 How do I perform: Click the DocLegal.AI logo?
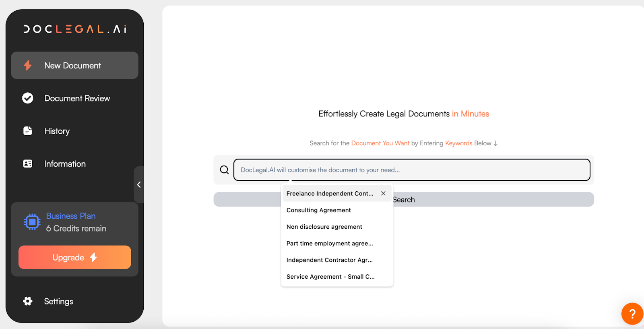click(x=75, y=29)
